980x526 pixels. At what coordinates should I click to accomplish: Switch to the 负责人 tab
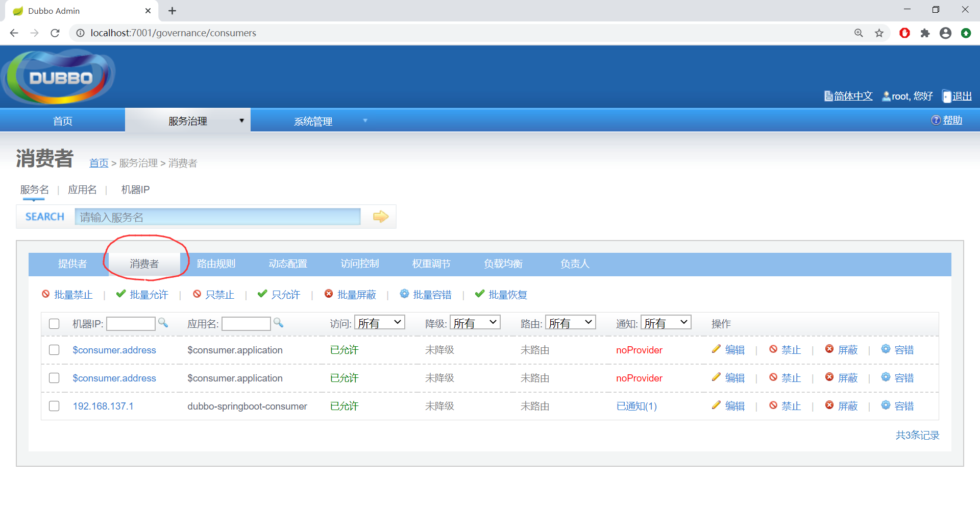575,264
